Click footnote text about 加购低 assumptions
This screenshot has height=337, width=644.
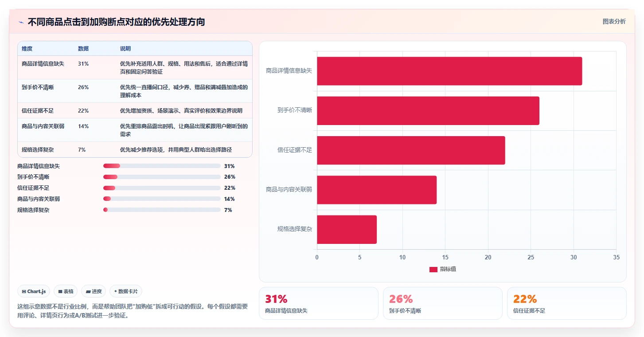coord(133,311)
